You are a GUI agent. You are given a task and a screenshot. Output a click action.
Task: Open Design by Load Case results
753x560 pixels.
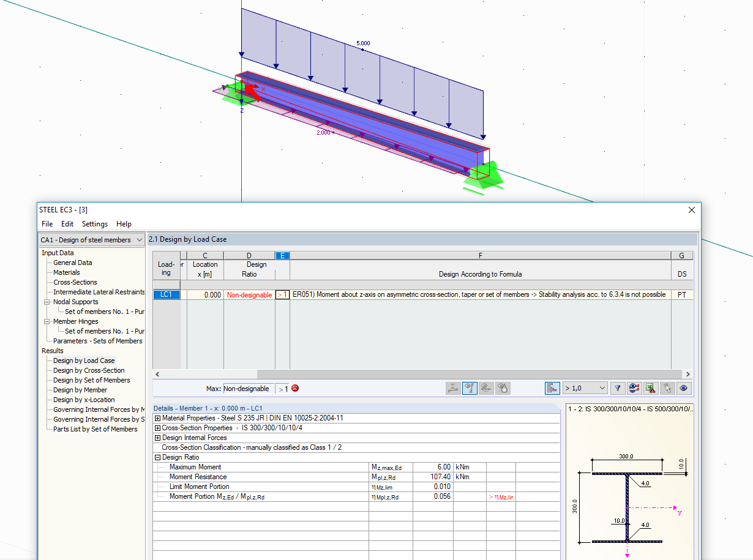point(84,360)
